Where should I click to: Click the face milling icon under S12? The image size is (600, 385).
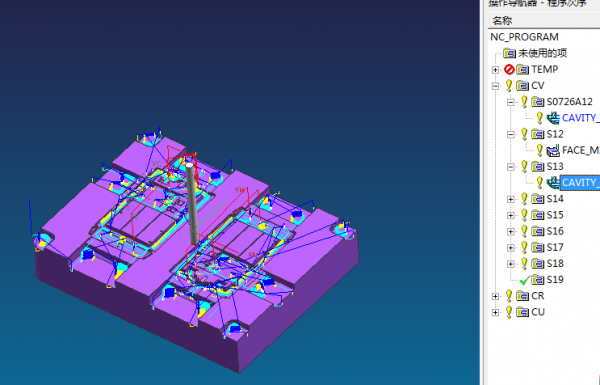553,150
